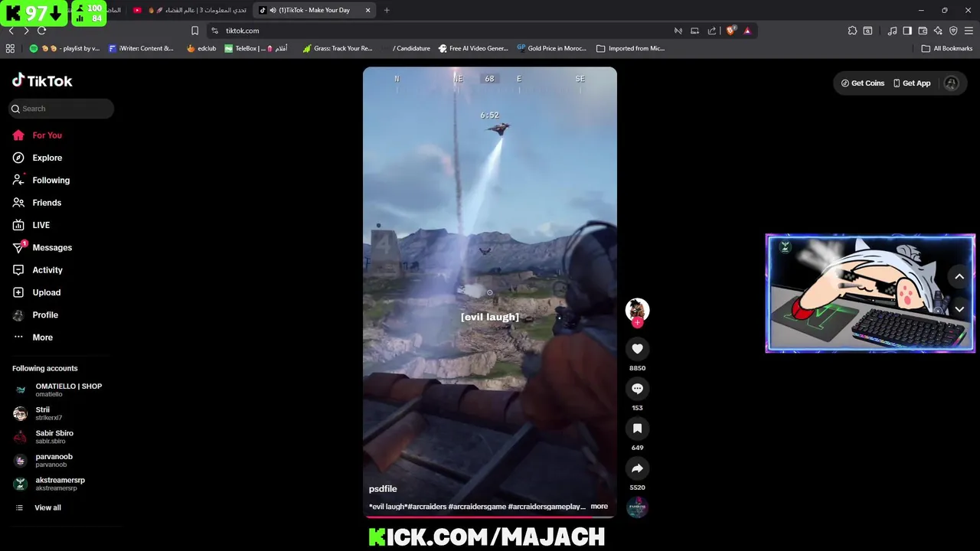This screenshot has height=551, width=980.
Task: Bookmark the video to favorites
Action: pyautogui.click(x=637, y=429)
